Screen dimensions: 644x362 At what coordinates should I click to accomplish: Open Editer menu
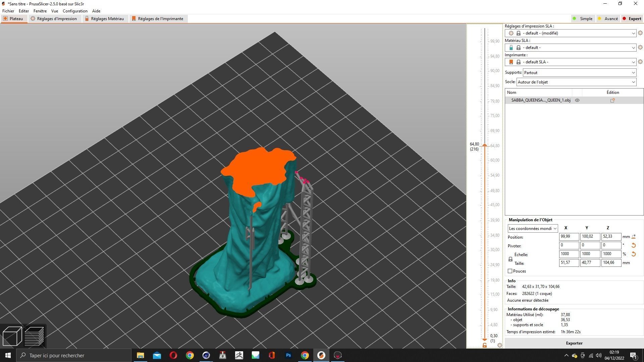[24, 11]
